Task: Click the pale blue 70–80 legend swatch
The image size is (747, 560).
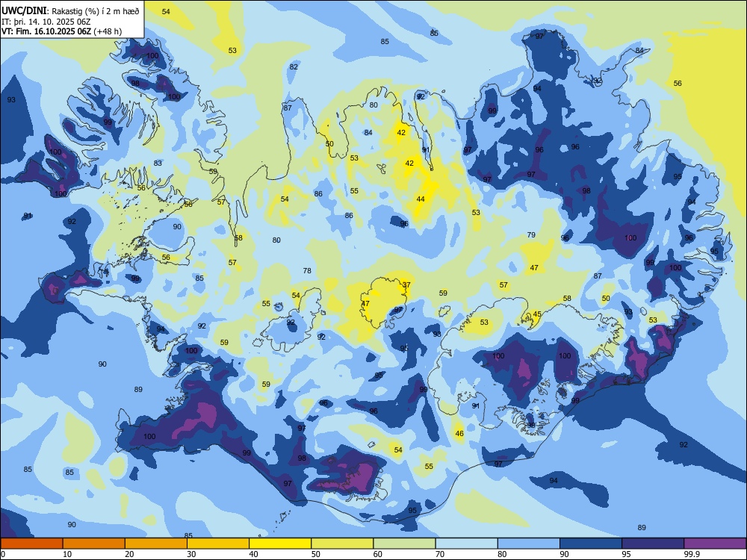Action: [x=466, y=544]
